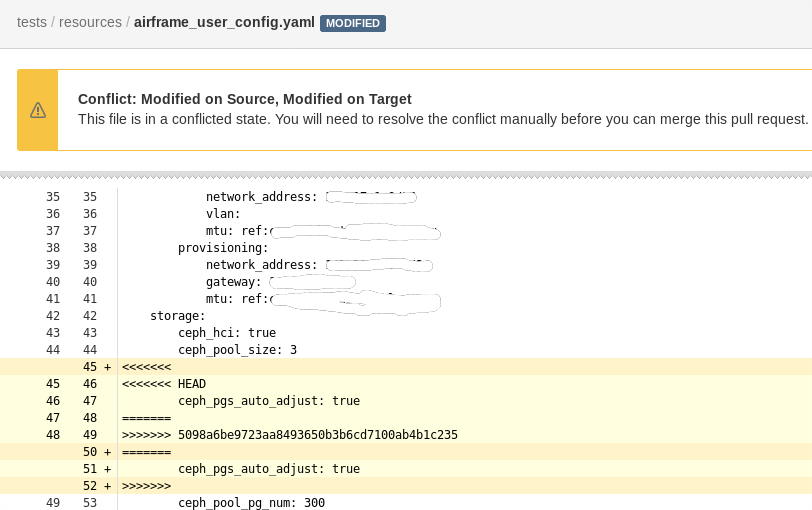Click the '<<<<<<< HEAD' conflict marker line
This screenshot has height=510, width=812.
click(406, 384)
